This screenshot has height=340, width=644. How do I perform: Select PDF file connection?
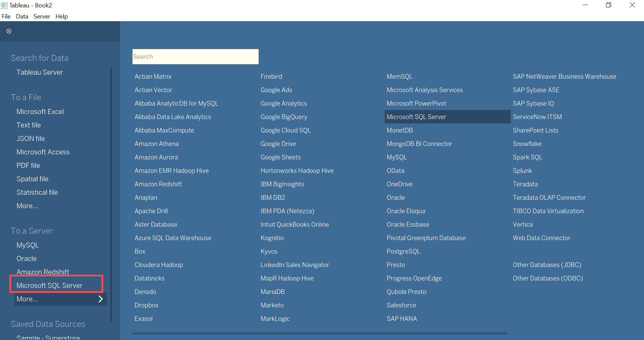(28, 165)
